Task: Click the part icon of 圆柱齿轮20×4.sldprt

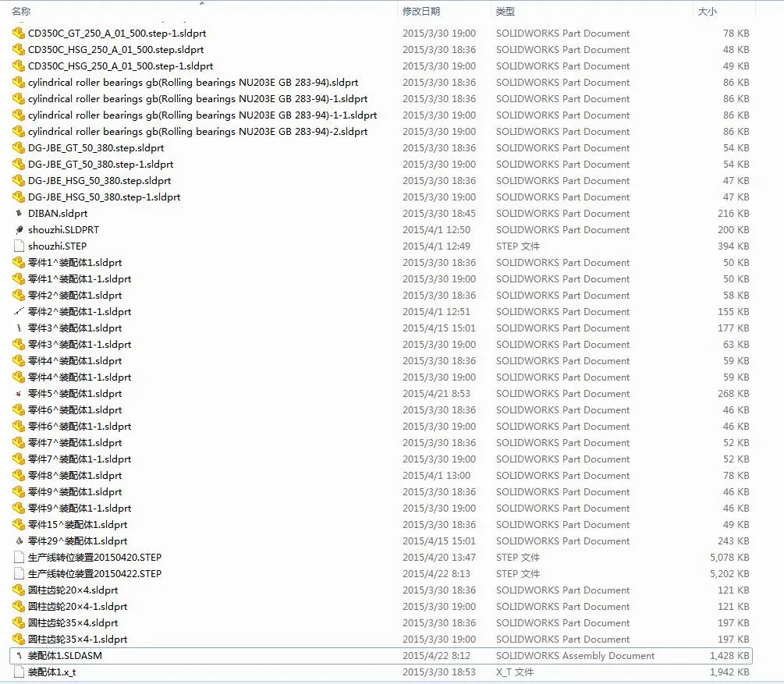Action: [19, 590]
